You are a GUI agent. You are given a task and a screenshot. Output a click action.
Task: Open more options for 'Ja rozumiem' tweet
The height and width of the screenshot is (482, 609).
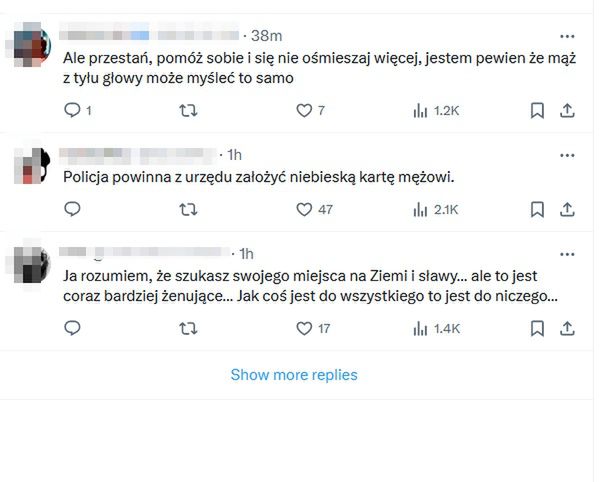[567, 253]
